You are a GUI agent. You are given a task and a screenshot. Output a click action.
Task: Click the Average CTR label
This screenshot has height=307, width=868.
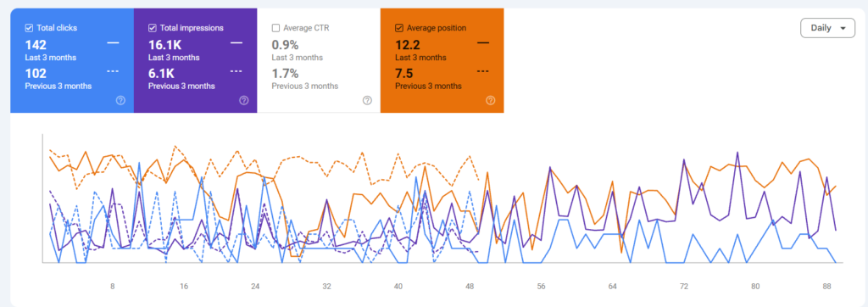click(x=306, y=28)
